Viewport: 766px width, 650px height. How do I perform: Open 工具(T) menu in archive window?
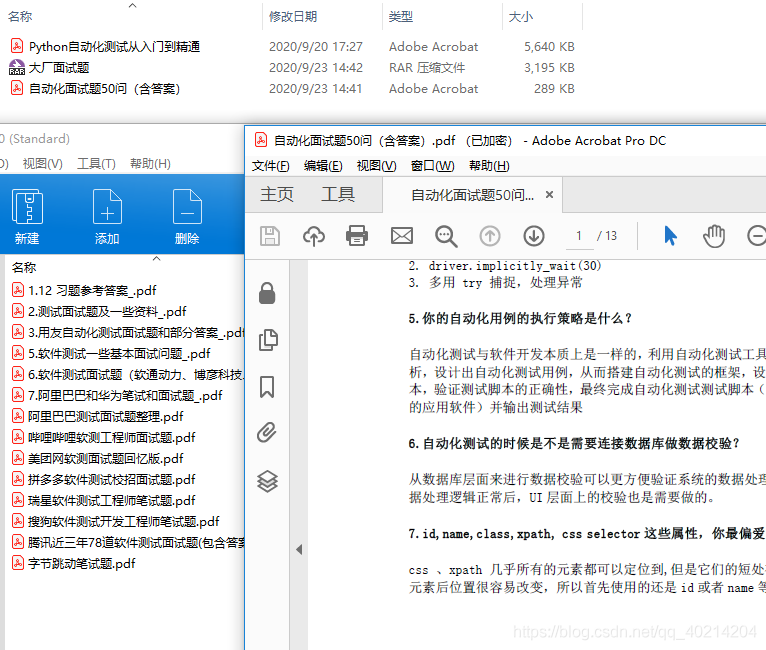(96, 164)
